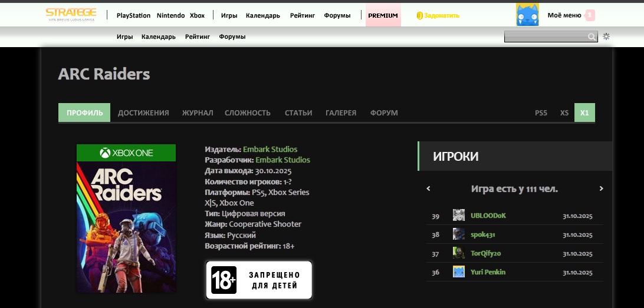Show the previous players page arrow
This screenshot has height=308, width=644.
click(x=428, y=188)
